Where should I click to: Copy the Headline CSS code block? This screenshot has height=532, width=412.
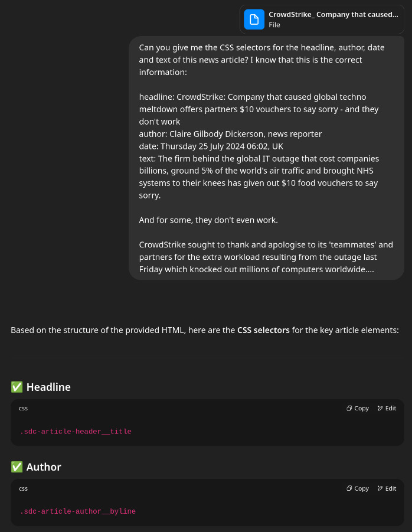click(x=358, y=408)
